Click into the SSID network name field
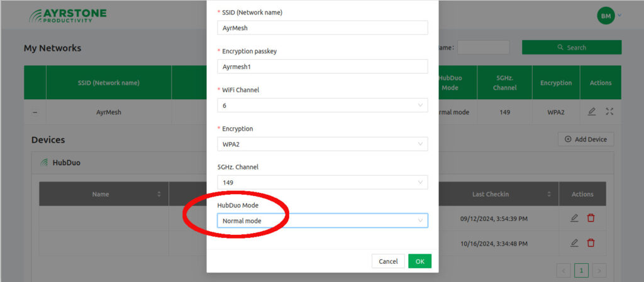644x282 pixels. (322, 28)
